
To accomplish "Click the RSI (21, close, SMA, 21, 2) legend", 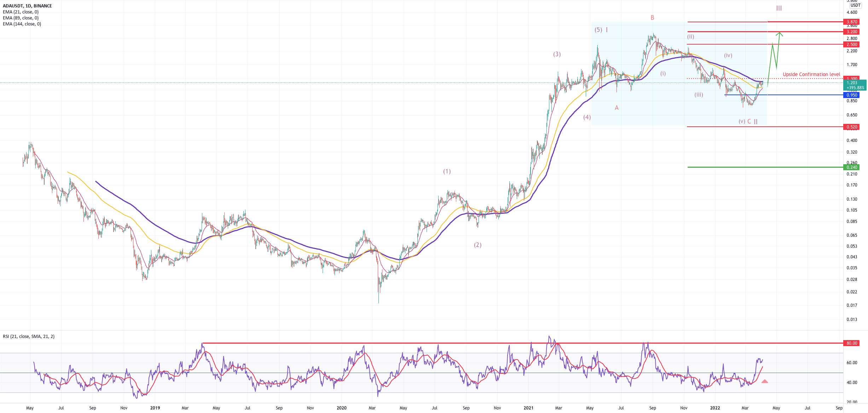I will (29, 337).
